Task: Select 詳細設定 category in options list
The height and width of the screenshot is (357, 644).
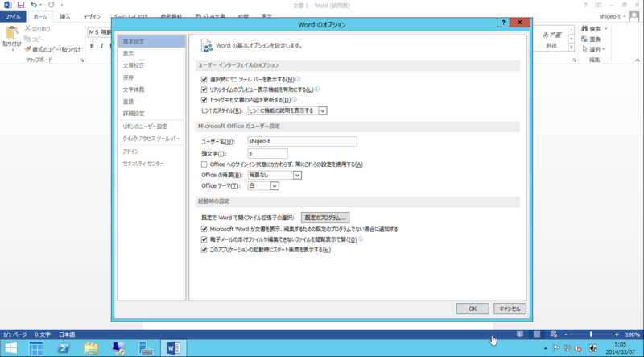Action: pos(151,113)
